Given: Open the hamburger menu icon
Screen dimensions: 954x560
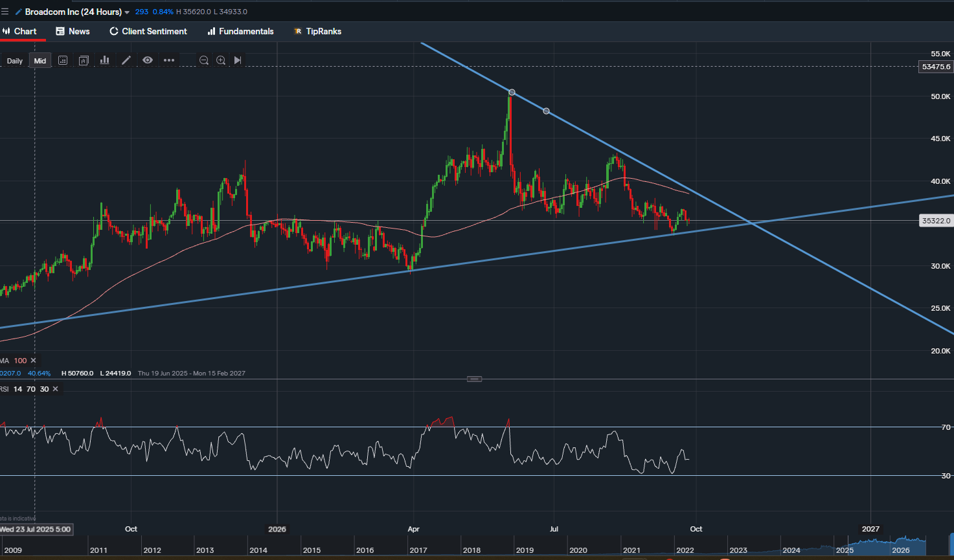Looking at the screenshot, I should click(x=5, y=12).
